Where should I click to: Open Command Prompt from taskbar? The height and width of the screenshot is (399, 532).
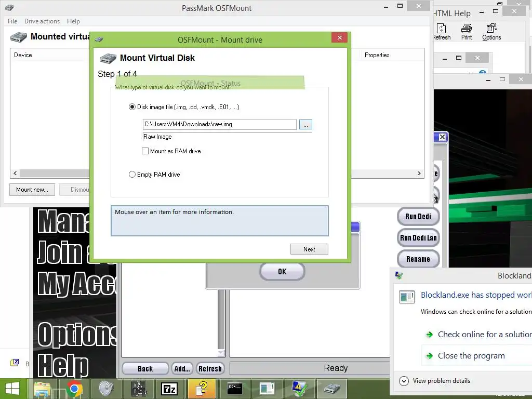pyautogui.click(x=234, y=389)
